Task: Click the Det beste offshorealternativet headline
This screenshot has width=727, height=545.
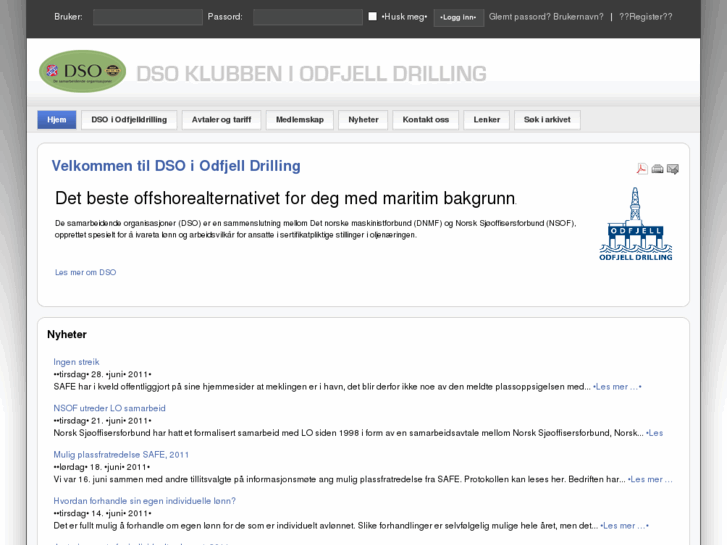Action: 285,199
